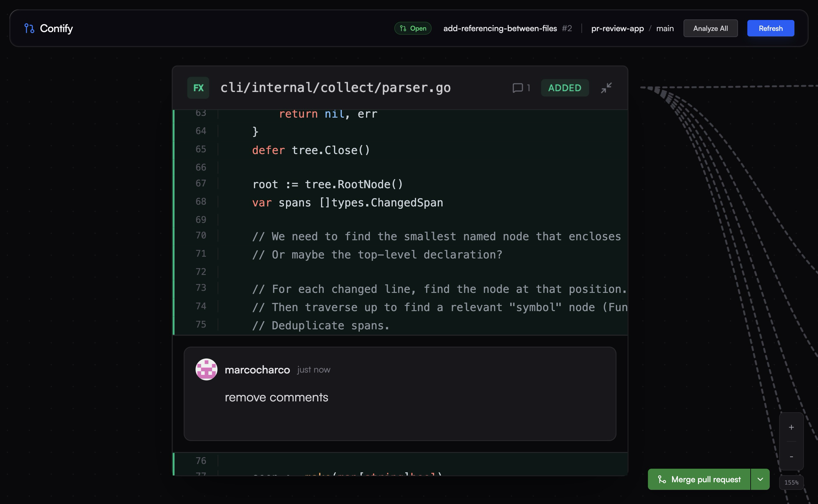Open the comment count bubble icon
This screenshot has width=818, height=504.
click(517, 88)
